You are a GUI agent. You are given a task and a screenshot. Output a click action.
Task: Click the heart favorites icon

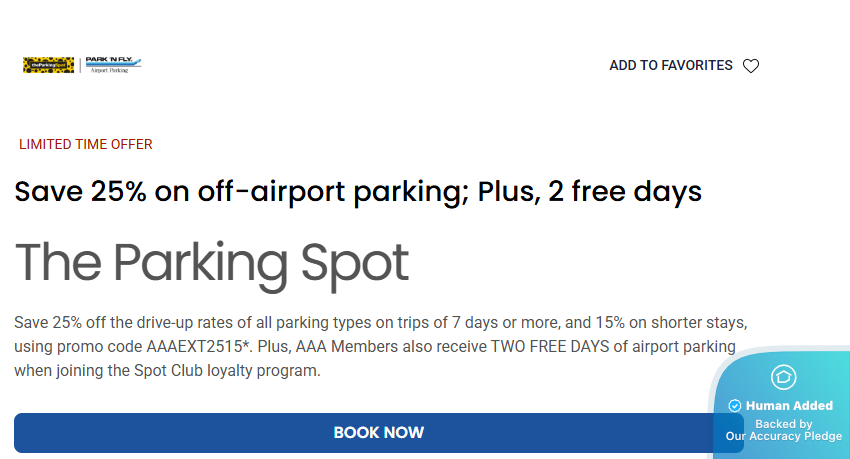(751, 66)
